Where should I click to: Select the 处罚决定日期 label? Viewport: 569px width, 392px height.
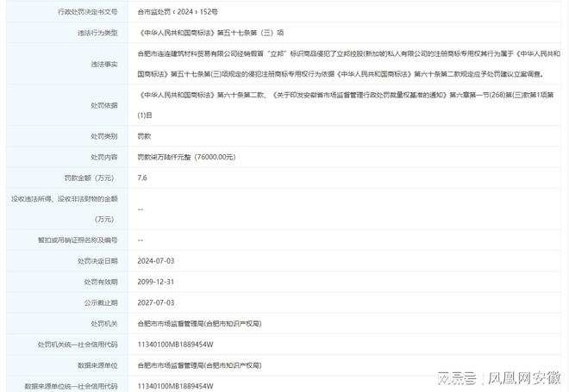pos(97,261)
